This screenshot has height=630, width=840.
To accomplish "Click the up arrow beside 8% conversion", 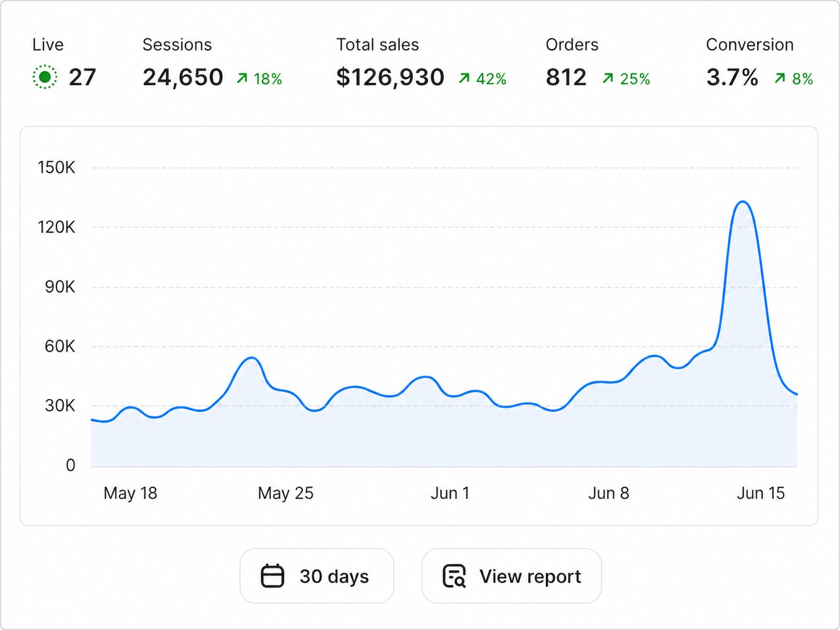I will point(780,78).
